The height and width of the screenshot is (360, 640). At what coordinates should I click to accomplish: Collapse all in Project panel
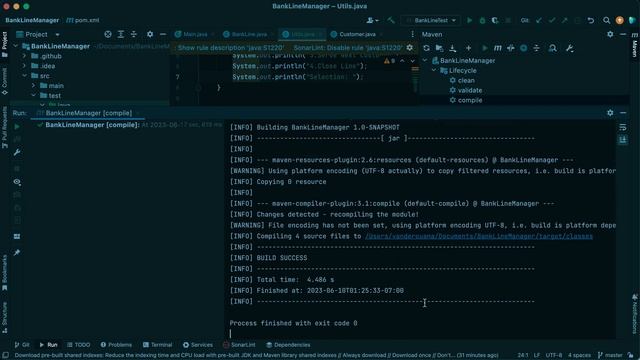click(134, 34)
